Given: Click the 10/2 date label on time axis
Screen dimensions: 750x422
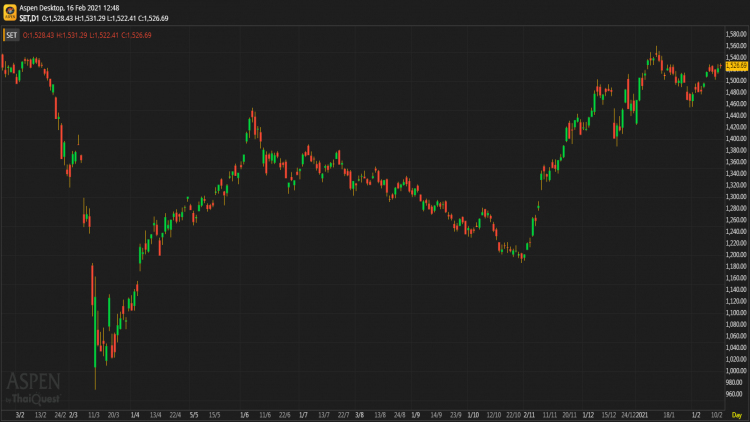Looking at the screenshot, I should click(x=716, y=415).
